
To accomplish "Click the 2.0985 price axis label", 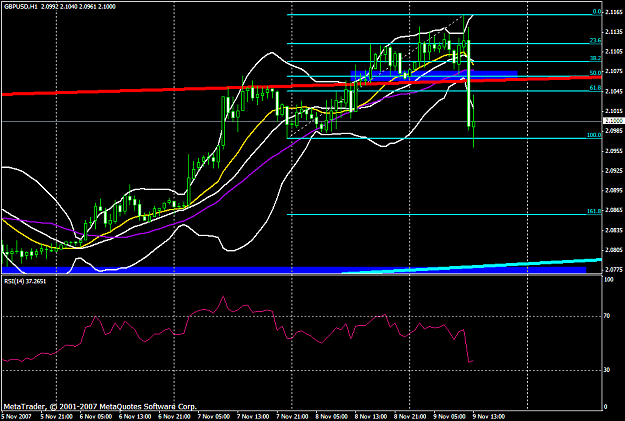I will pos(613,131).
